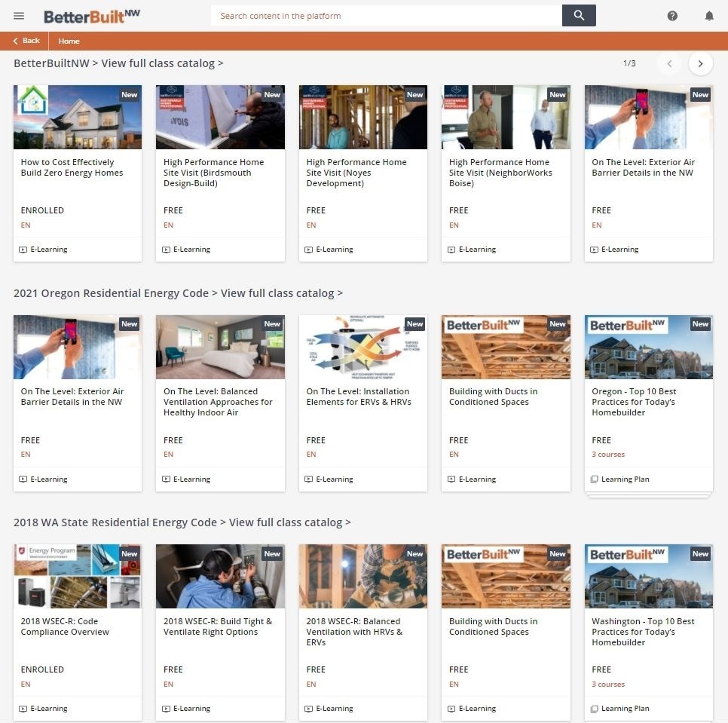Click E-Learning icon on Zero Energy Homes card

pyautogui.click(x=23, y=250)
